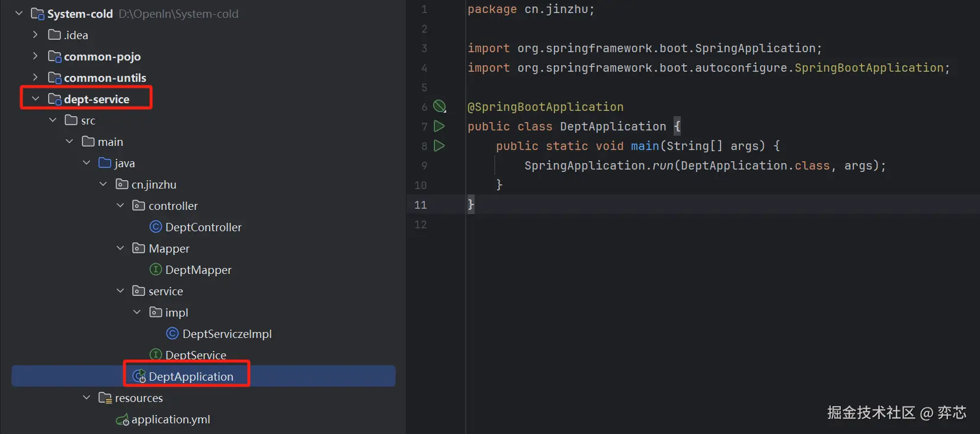Click the main method name in code
Screen dimensions: 980x434
pyautogui.click(x=645, y=146)
